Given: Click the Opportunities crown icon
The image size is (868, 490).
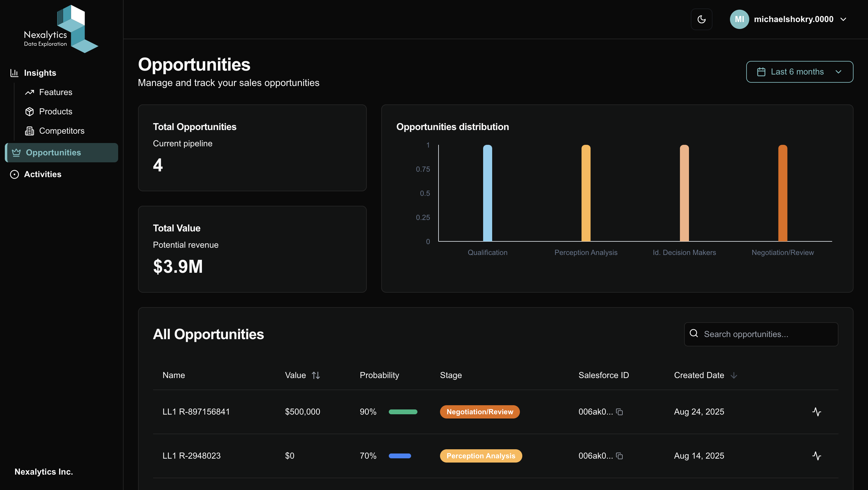Looking at the screenshot, I should pyautogui.click(x=16, y=152).
